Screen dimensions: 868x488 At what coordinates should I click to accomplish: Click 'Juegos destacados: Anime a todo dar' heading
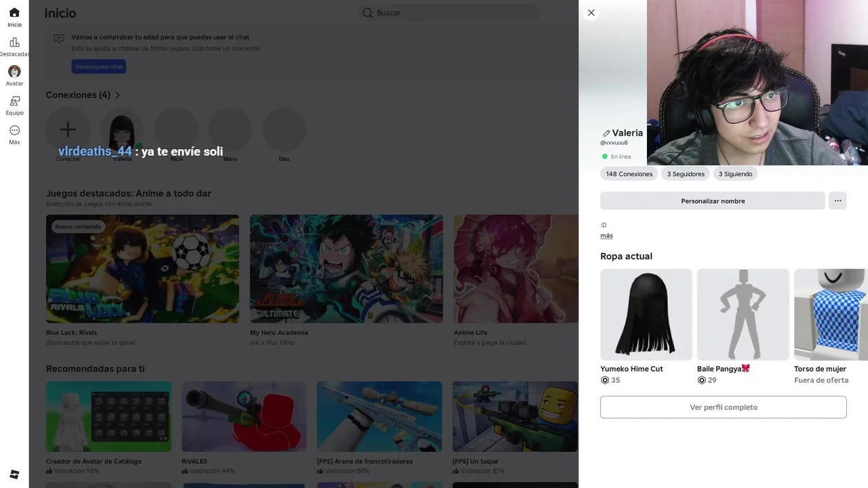point(129,194)
